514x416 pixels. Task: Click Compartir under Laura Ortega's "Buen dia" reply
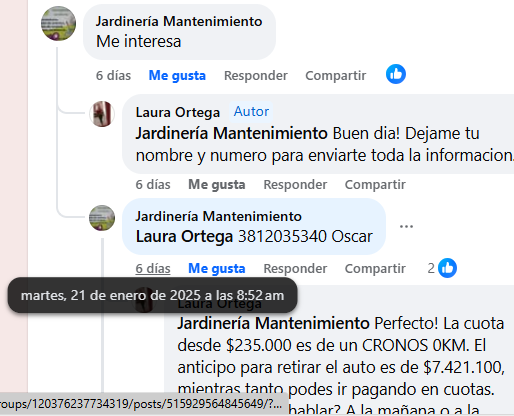(375, 184)
